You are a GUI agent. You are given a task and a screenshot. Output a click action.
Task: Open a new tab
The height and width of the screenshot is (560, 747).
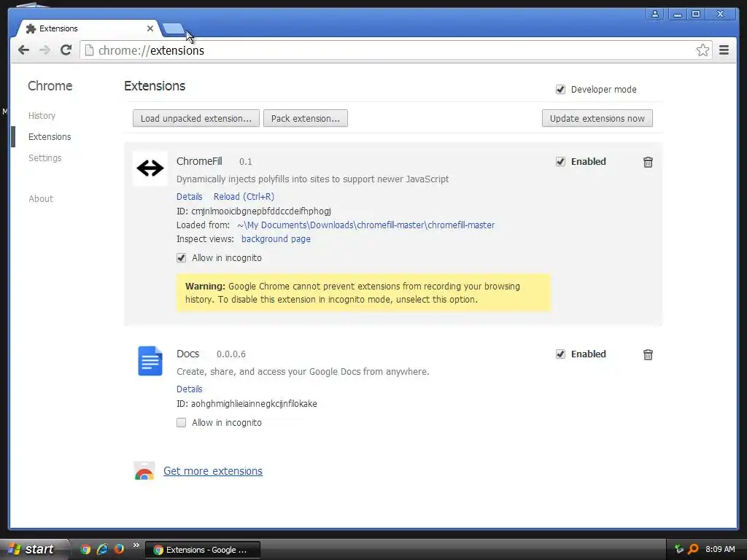click(x=174, y=29)
